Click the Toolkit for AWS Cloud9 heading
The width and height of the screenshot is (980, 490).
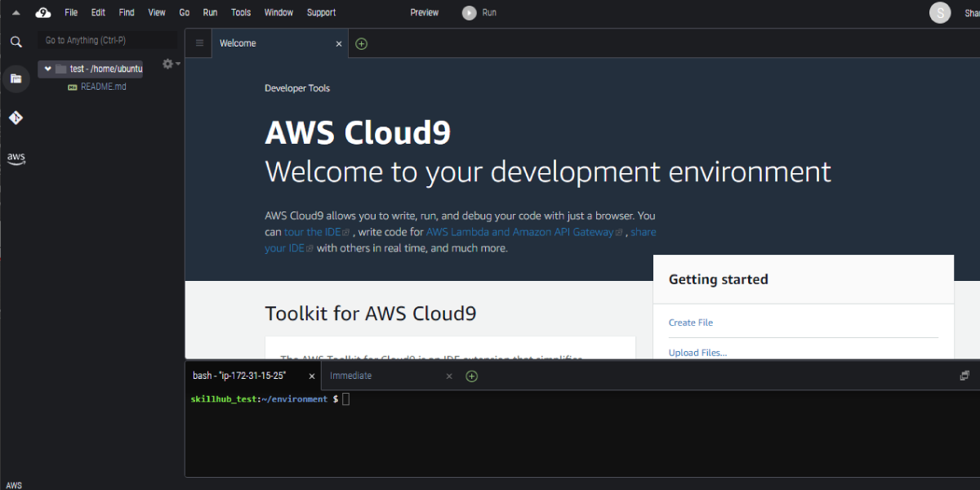371,314
